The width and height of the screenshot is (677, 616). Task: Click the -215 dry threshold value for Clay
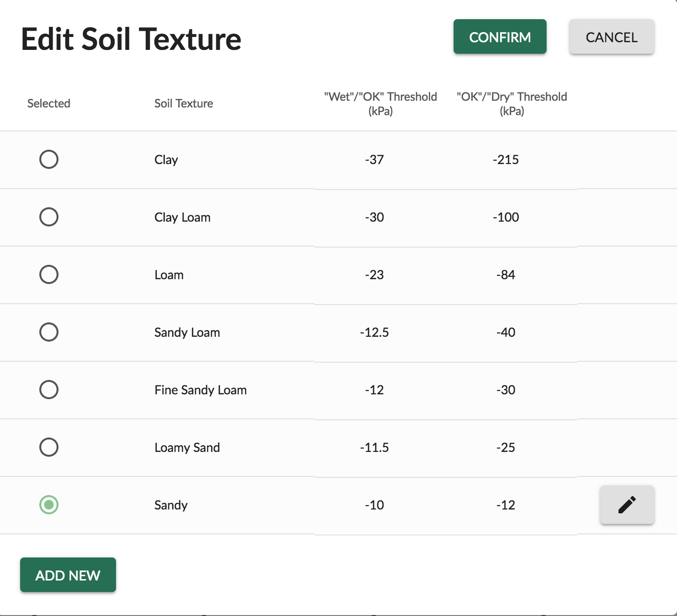click(506, 160)
